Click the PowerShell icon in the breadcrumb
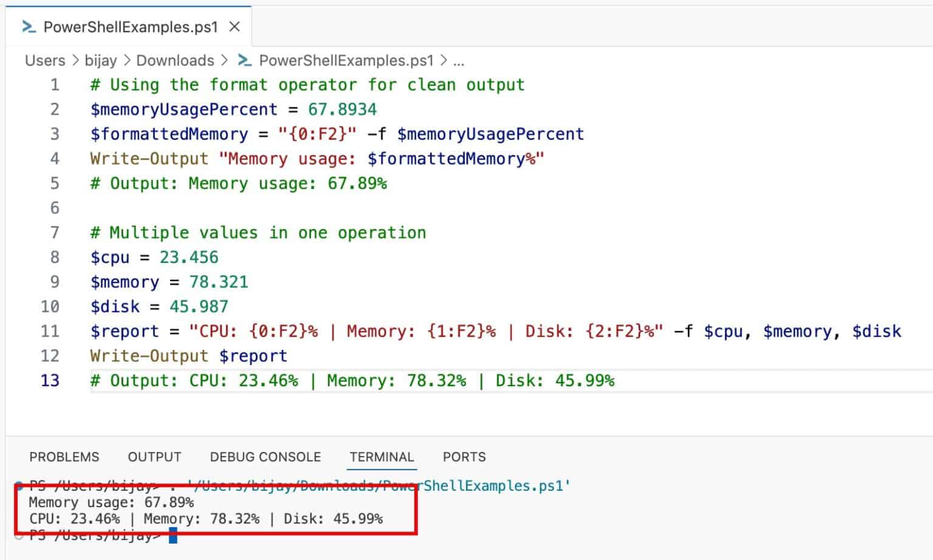The image size is (933, 560). click(x=245, y=61)
